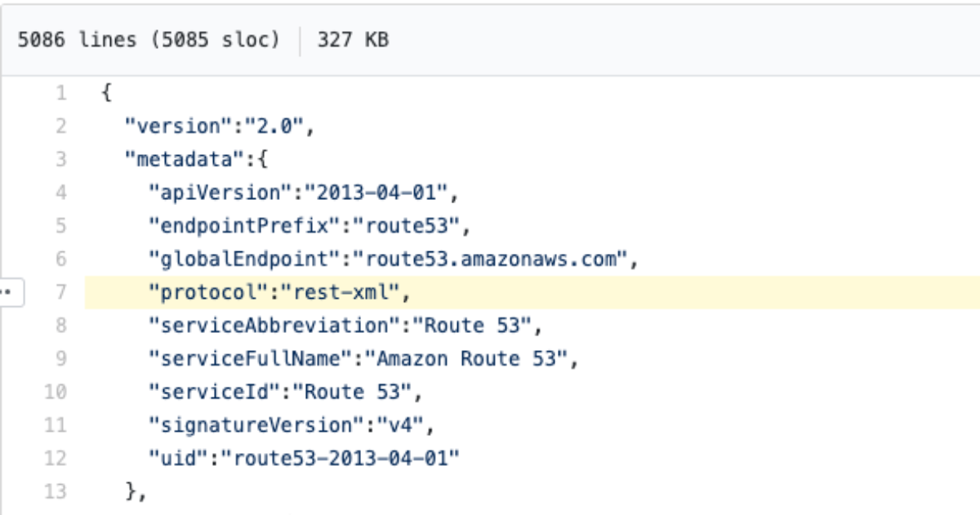Image resolution: width=980 pixels, height=515 pixels.
Task: Select line number 1
Action: 61,93
